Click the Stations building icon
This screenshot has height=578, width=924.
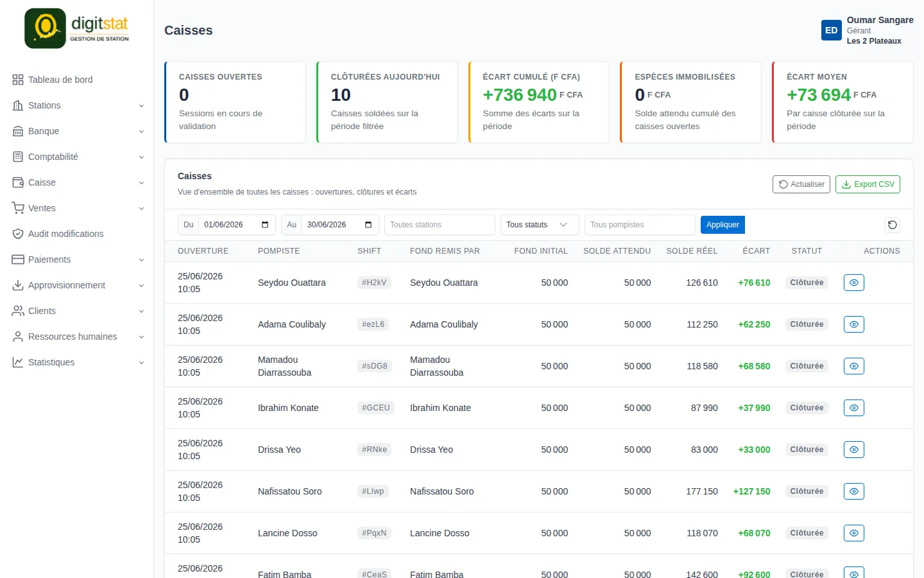(18, 105)
